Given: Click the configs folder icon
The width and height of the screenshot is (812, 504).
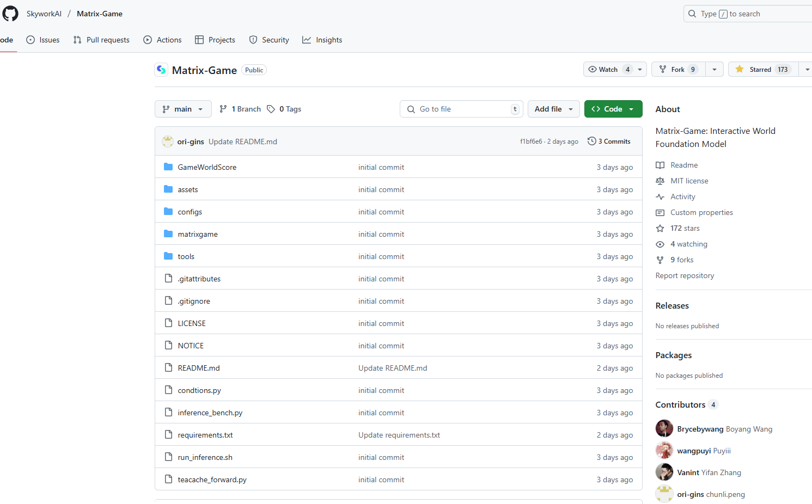Looking at the screenshot, I should click(168, 212).
